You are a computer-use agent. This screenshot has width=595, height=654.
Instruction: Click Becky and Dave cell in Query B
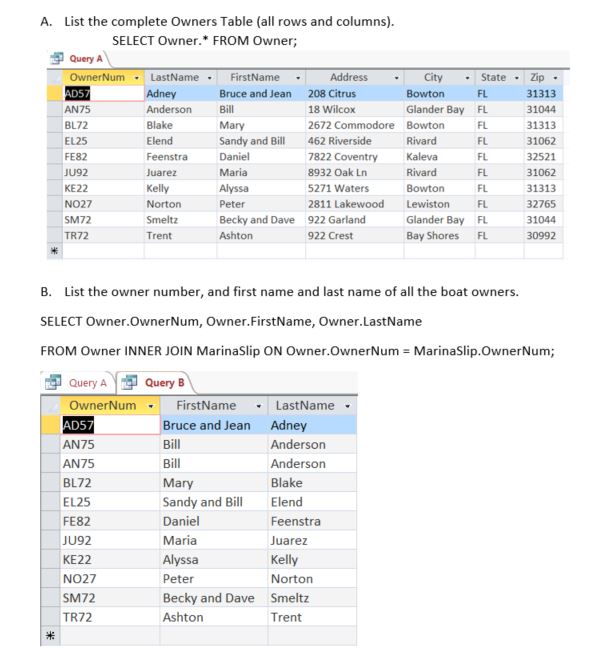pos(213,598)
